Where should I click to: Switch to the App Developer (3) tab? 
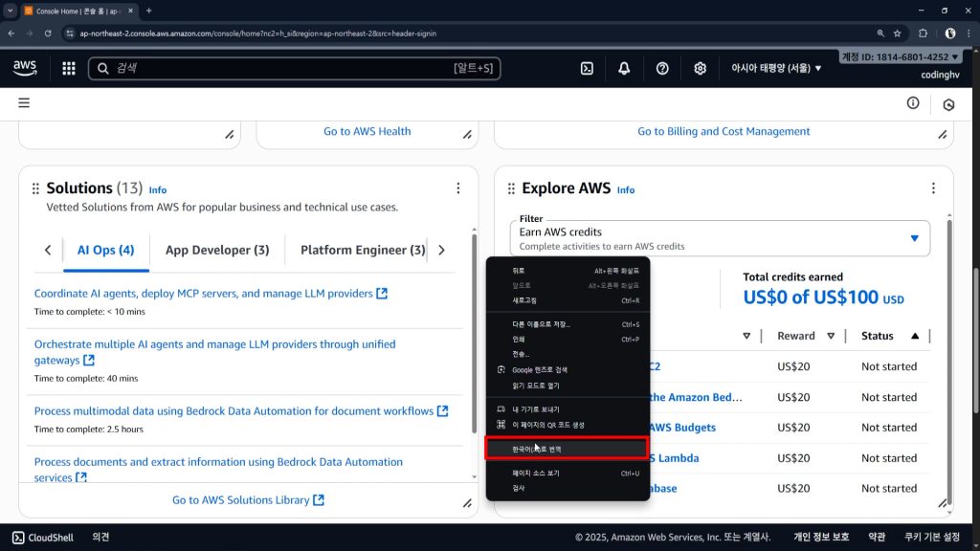point(217,250)
